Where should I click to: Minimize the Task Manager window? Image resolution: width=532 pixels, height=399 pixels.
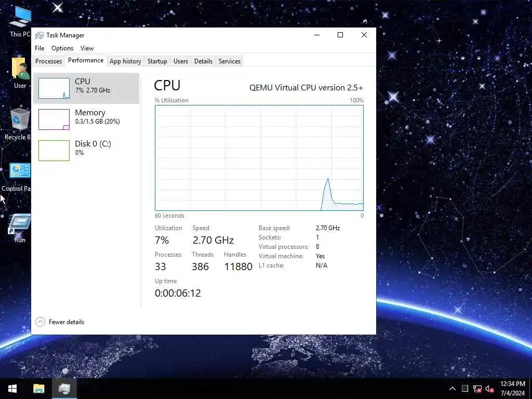[317, 35]
